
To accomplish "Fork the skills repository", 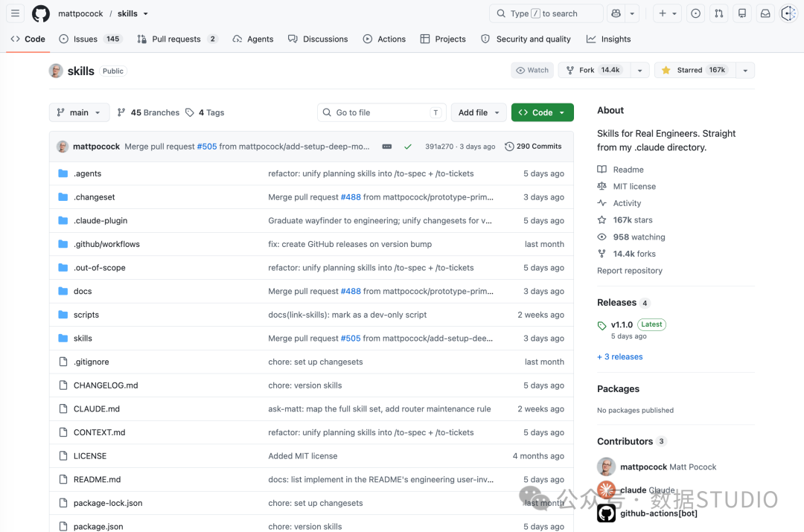I will pyautogui.click(x=595, y=70).
